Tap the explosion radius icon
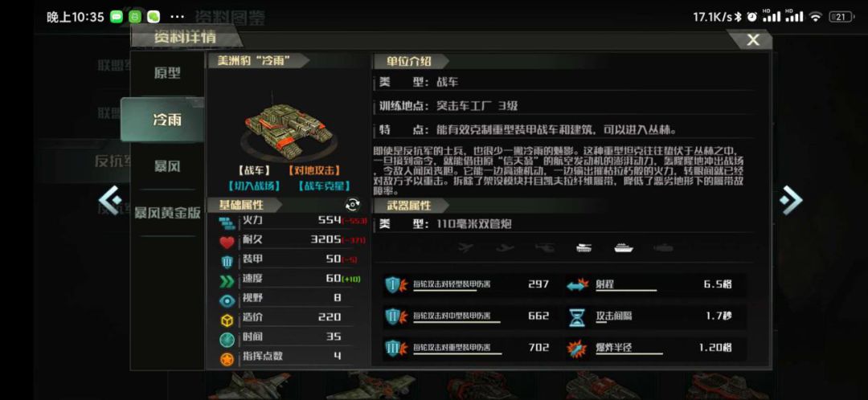The height and width of the screenshot is (400, 868). [577, 349]
